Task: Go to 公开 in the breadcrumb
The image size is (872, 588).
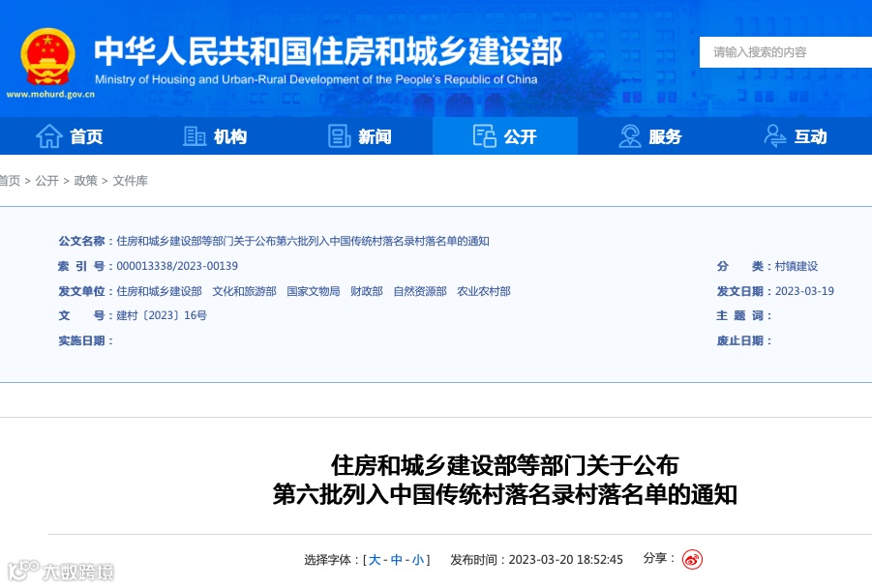Action: tap(46, 181)
